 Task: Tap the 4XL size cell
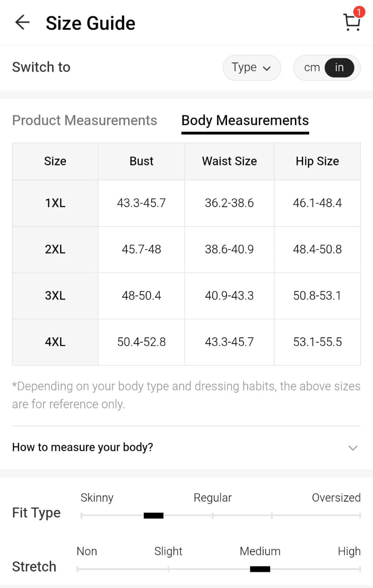[x=55, y=342]
